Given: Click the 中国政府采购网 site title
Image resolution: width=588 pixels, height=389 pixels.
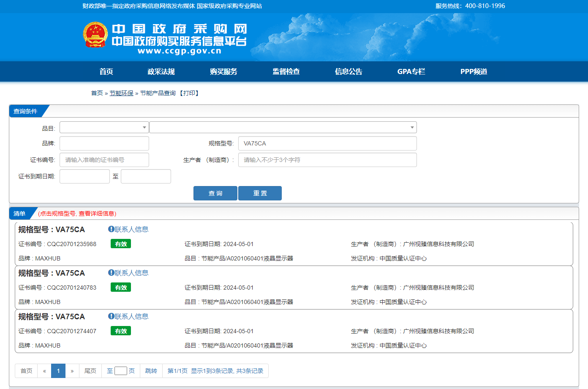Looking at the screenshot, I should coord(180,29).
